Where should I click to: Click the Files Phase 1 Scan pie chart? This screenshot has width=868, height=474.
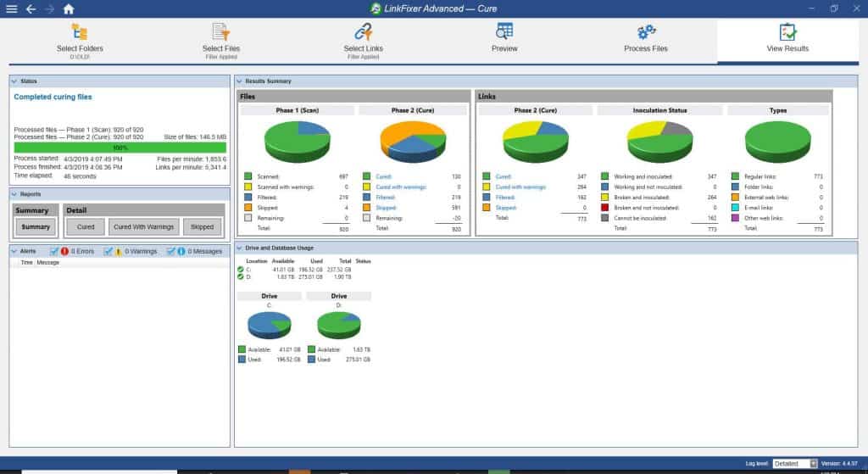click(298, 142)
